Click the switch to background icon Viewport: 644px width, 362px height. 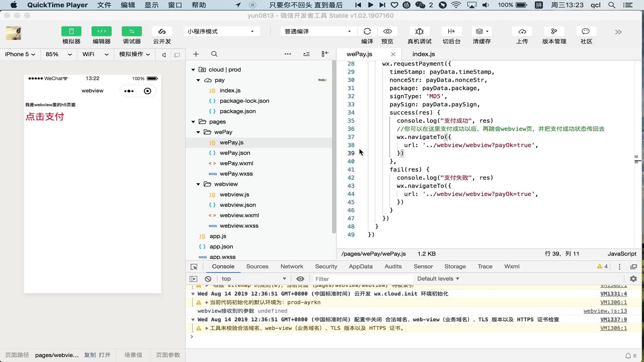[x=451, y=32]
